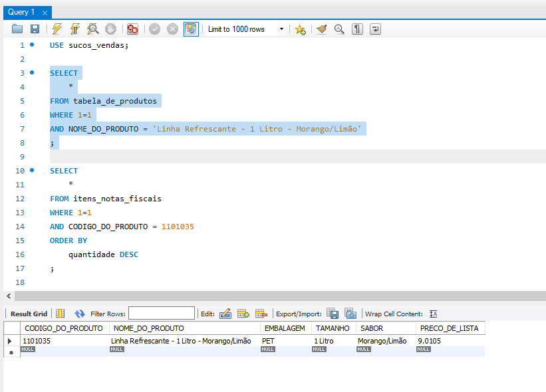Switch to the Query 1 tab
This screenshot has height=392, width=546.
pos(21,12)
